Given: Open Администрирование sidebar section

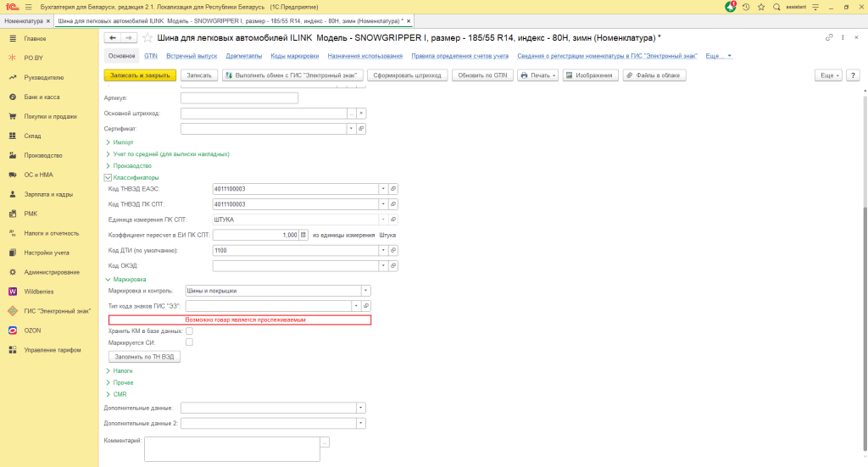Looking at the screenshot, I should click(52, 272).
